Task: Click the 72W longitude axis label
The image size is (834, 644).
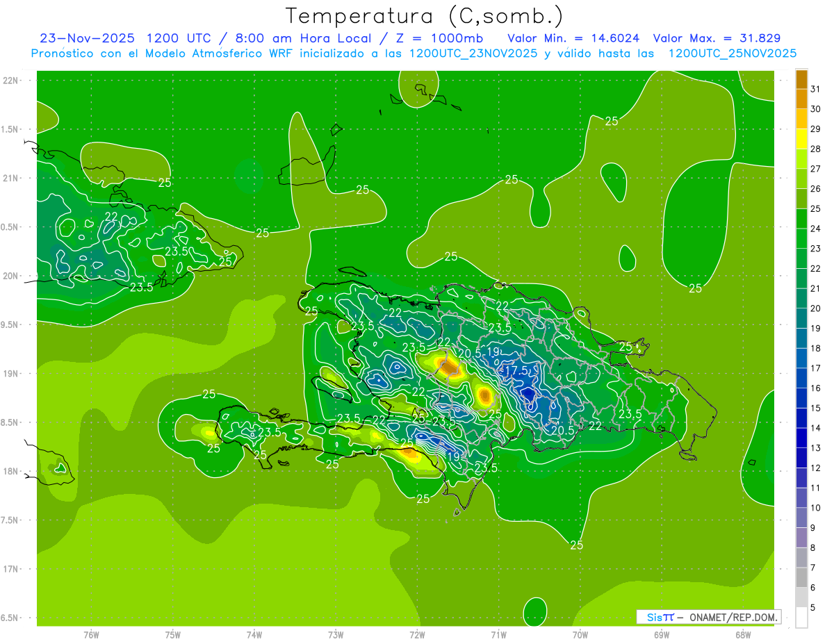Action: click(x=417, y=635)
